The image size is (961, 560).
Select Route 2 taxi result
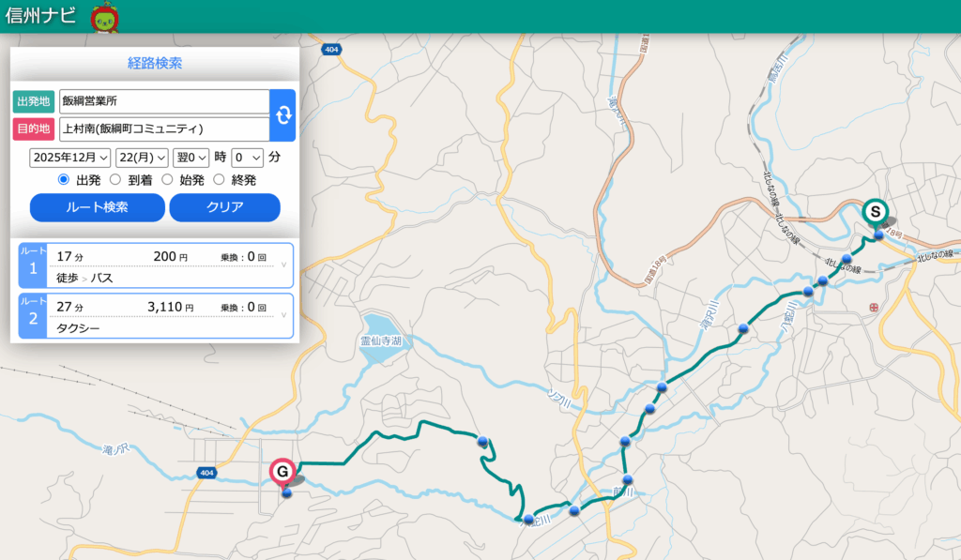[156, 316]
